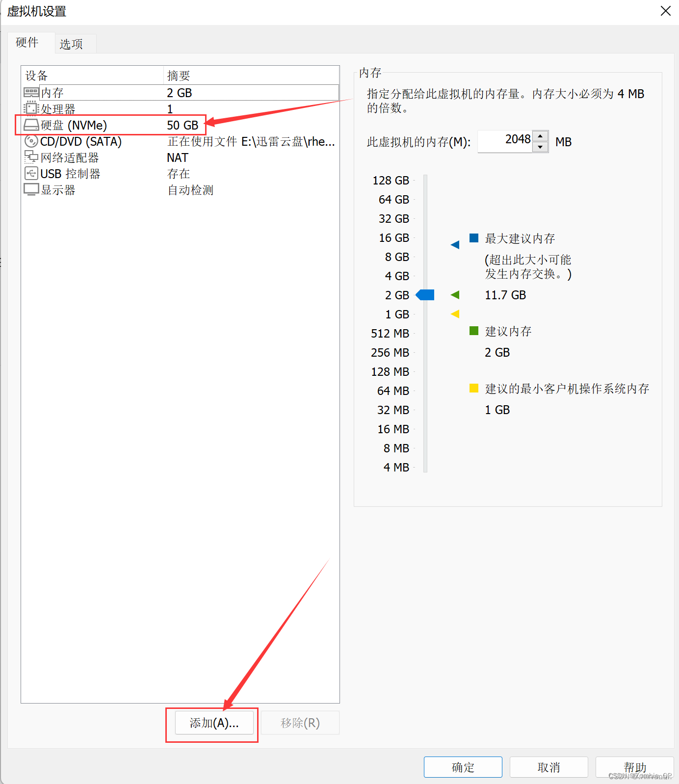
Task: Click the yellow legend square for minimum guest memory
Action: pyautogui.click(x=474, y=388)
